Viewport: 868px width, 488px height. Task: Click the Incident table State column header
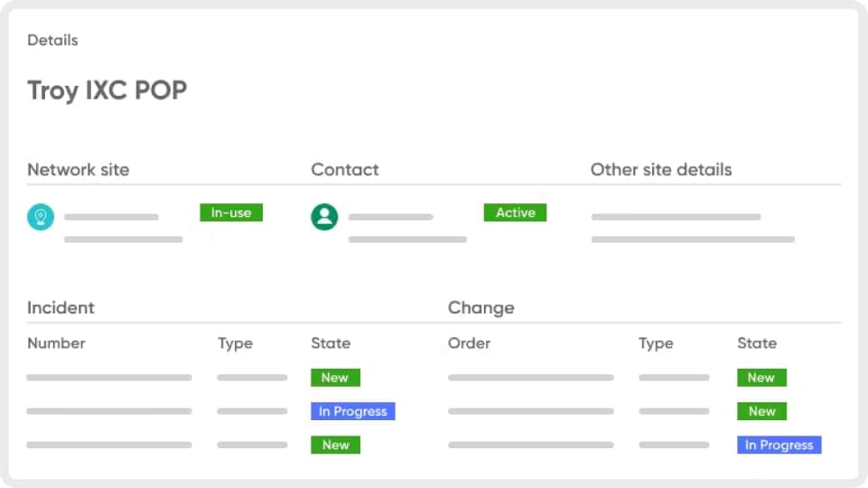pos(331,343)
